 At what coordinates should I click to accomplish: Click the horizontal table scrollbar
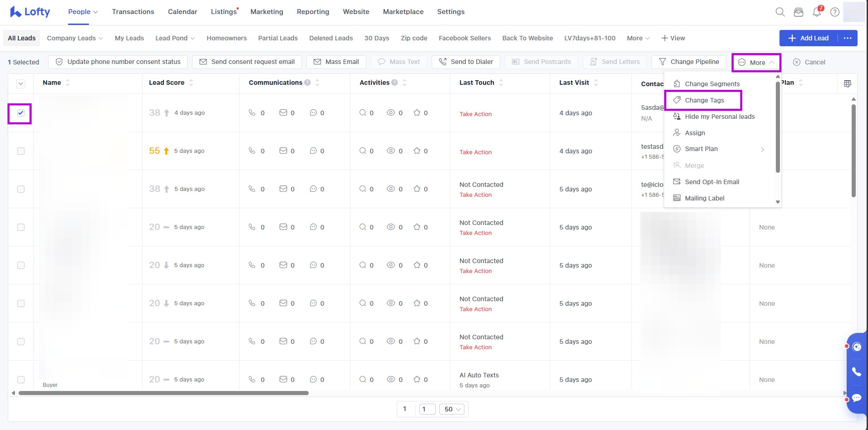click(163, 393)
